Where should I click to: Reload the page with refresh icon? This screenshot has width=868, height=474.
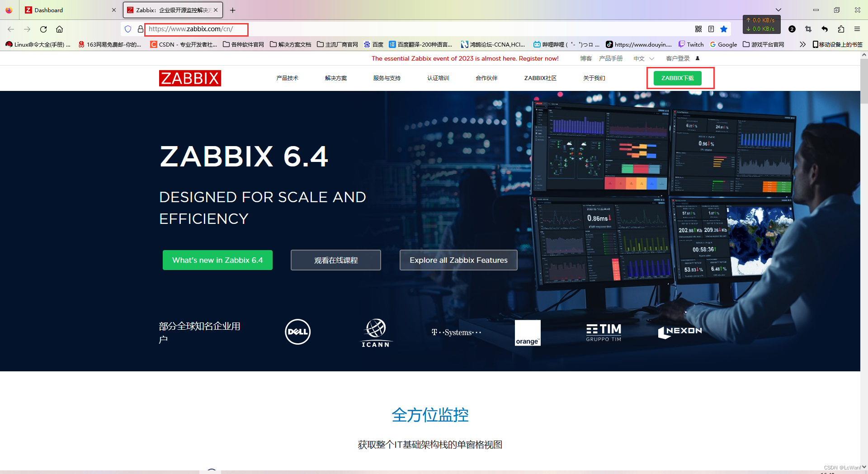click(x=43, y=29)
